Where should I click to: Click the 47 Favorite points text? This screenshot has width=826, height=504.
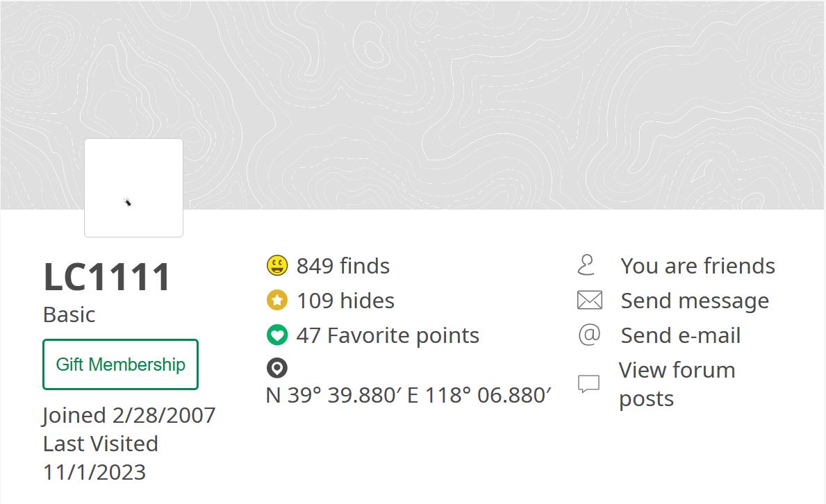[x=388, y=335]
